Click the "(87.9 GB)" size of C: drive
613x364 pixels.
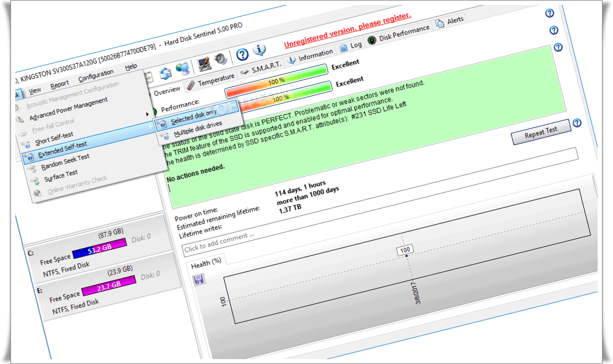coord(110,233)
